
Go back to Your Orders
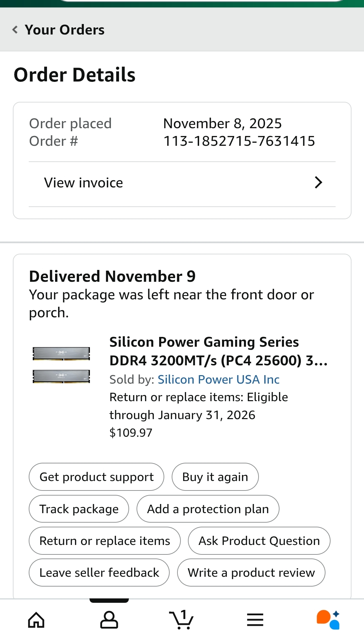click(x=65, y=30)
